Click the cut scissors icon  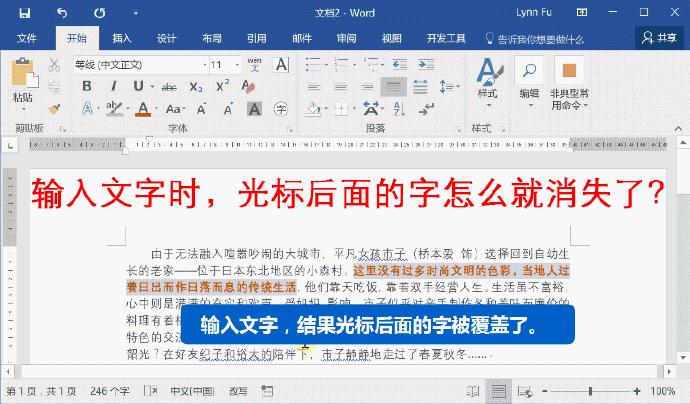(54, 65)
